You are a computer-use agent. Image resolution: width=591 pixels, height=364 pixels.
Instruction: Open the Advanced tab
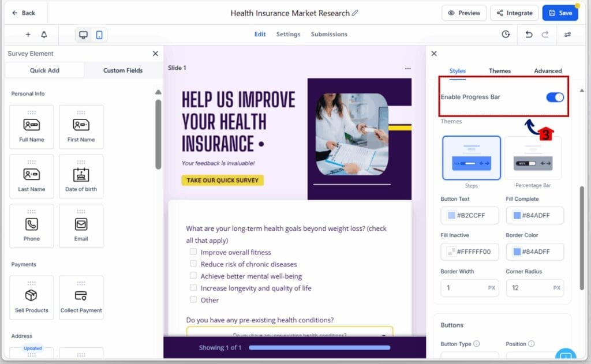click(548, 71)
